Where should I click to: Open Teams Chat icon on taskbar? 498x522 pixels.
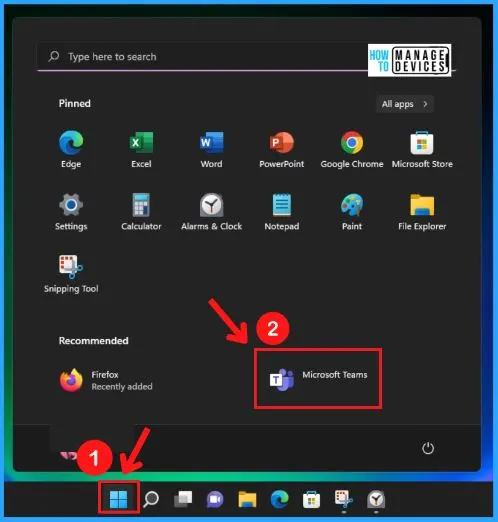(x=215, y=499)
